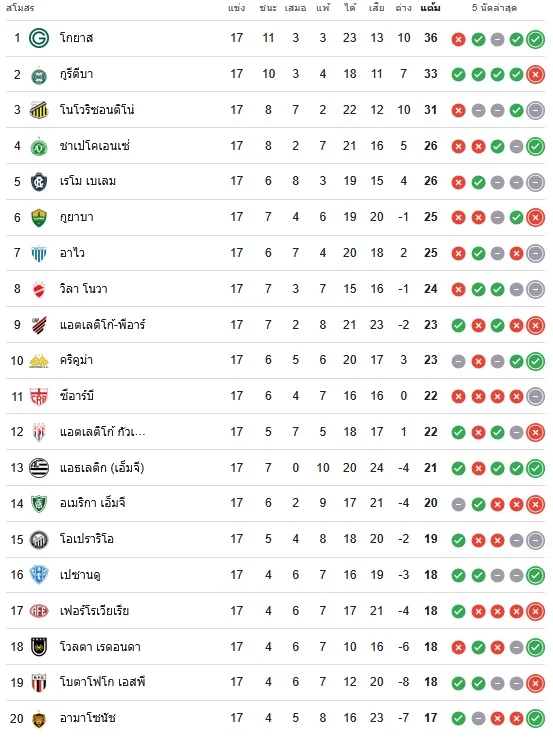Click Goiás's latest circled win indicator
The image size is (553, 737).
click(x=535, y=39)
